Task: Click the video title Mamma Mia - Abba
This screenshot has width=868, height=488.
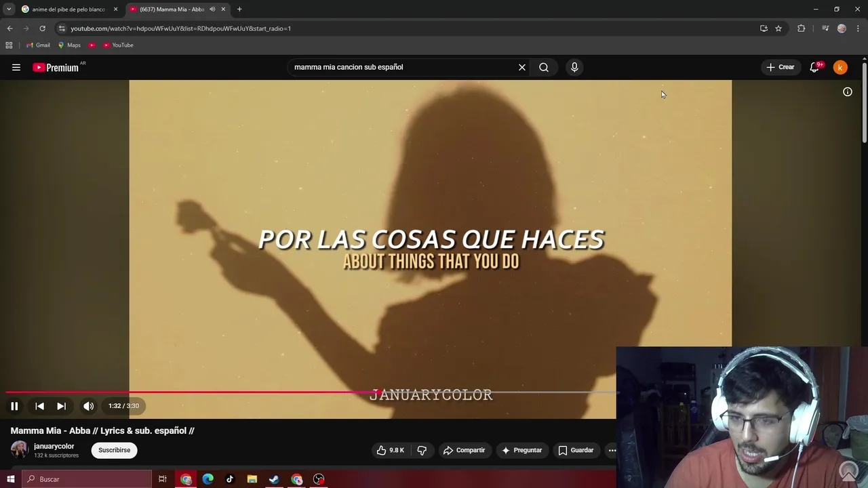Action: tap(102, 430)
